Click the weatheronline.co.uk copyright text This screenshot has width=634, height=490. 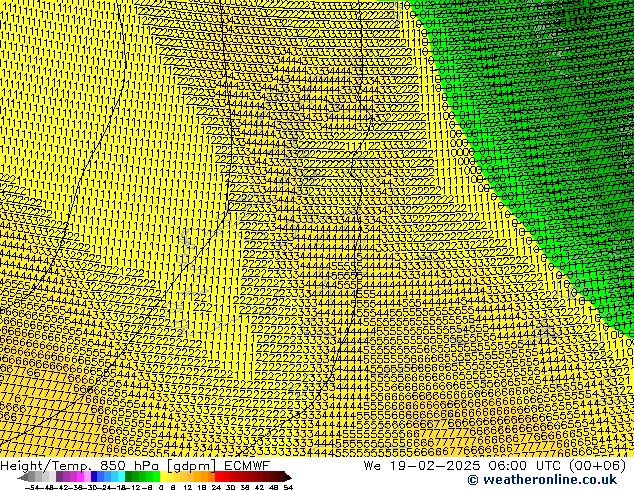[x=542, y=480]
